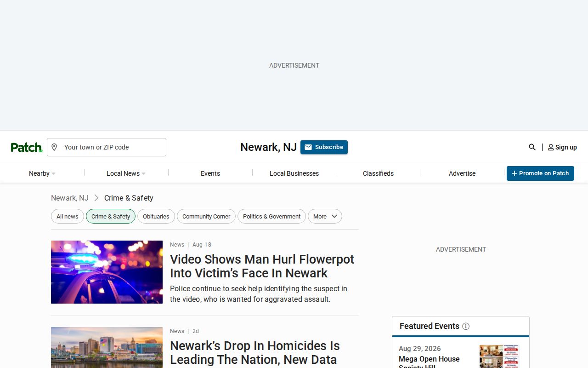The width and height of the screenshot is (588, 368).
Task: Select Politics & Government filter
Action: 271,216
